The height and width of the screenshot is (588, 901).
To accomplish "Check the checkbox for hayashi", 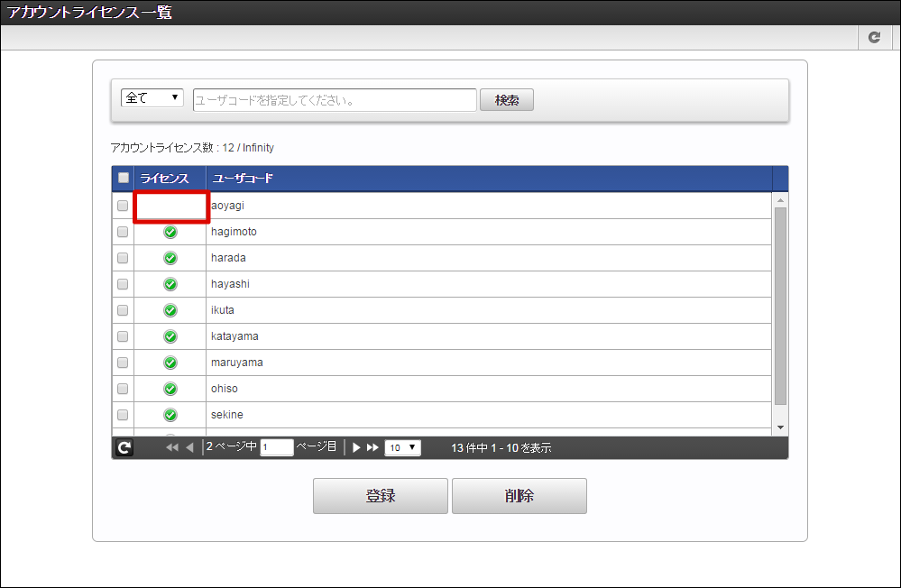I will 123,284.
